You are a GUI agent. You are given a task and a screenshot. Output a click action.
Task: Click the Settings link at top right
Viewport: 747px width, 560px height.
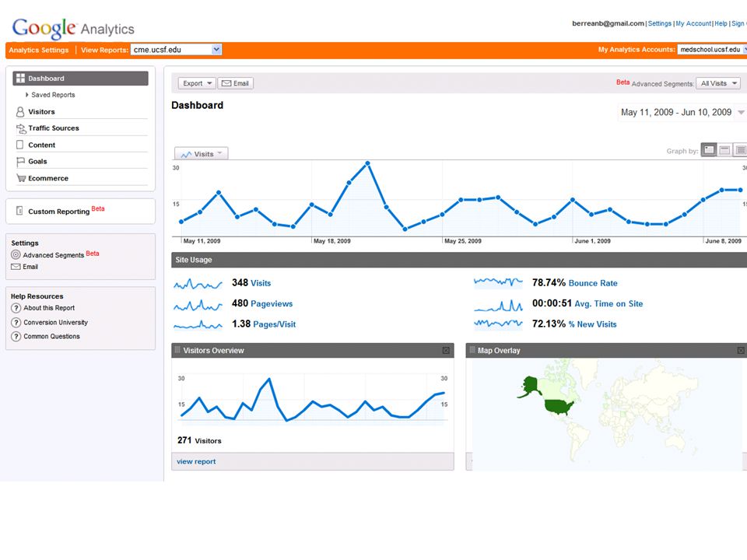click(659, 23)
